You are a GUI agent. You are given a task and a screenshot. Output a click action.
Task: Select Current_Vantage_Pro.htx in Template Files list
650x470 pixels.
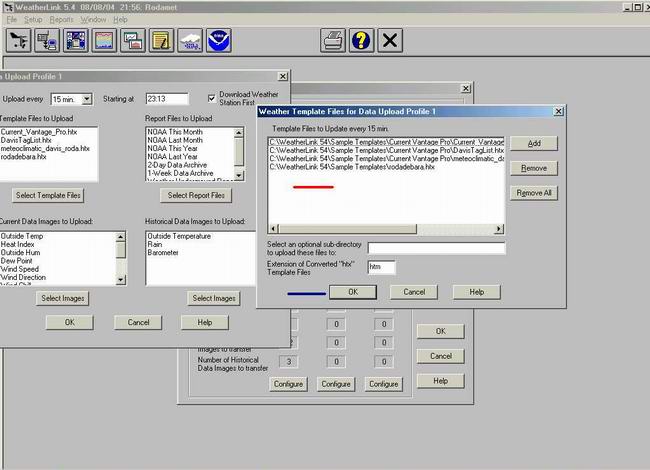39,132
